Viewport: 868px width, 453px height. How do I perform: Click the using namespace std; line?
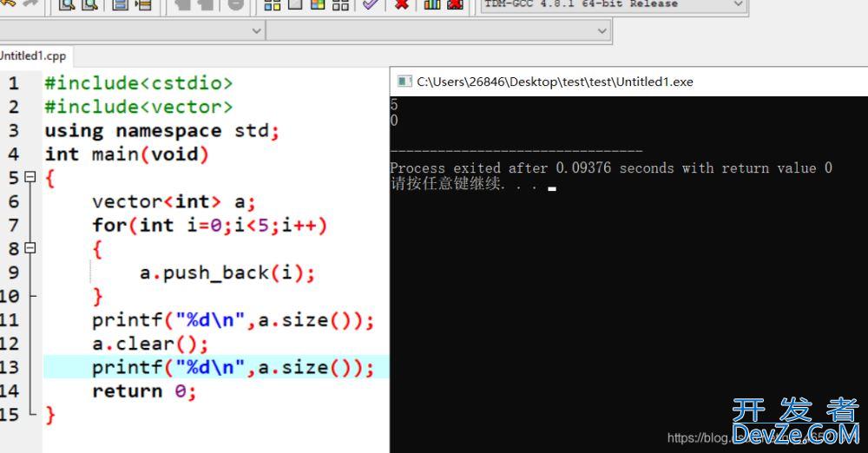pyautogui.click(x=162, y=131)
